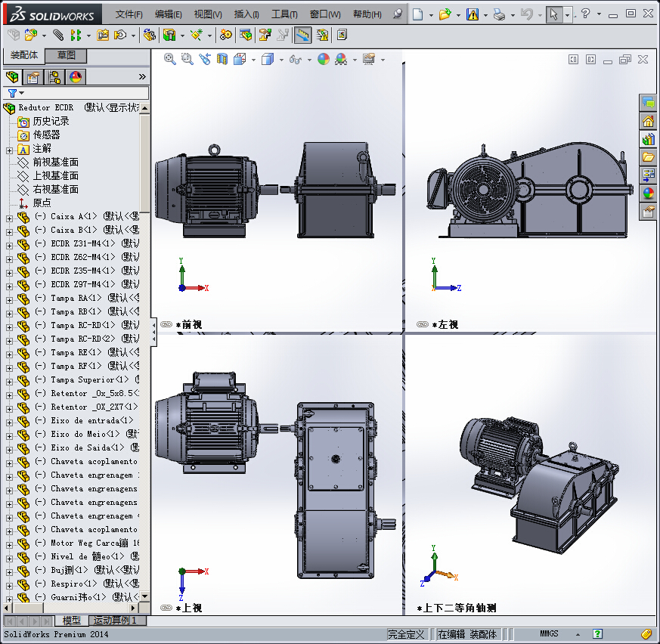
Task: Toggle link views icon beside 上视 label
Action: coord(166,608)
